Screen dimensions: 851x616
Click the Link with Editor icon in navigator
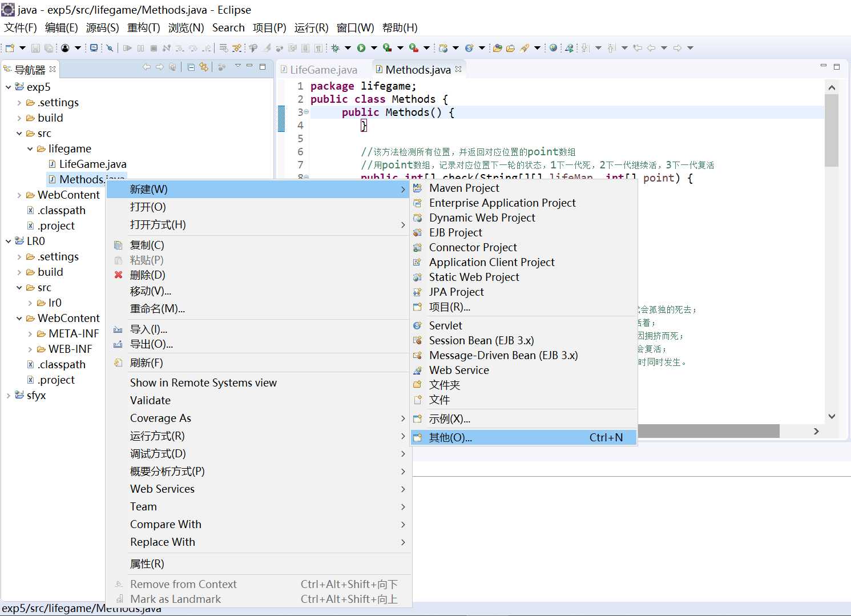pyautogui.click(x=204, y=67)
